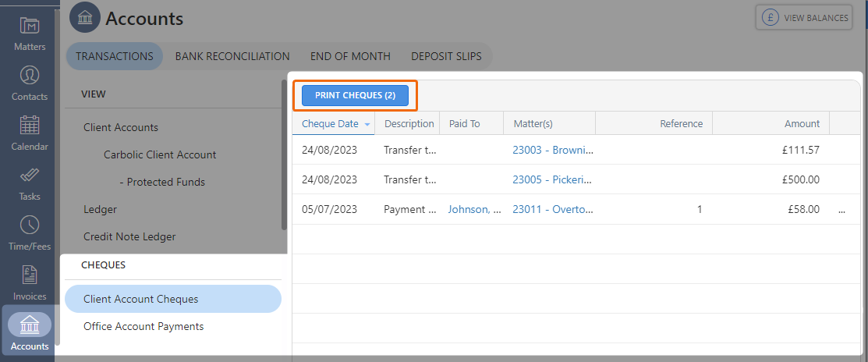Open the ellipsis menu on £58.00 row
868x362 pixels.
point(841,210)
